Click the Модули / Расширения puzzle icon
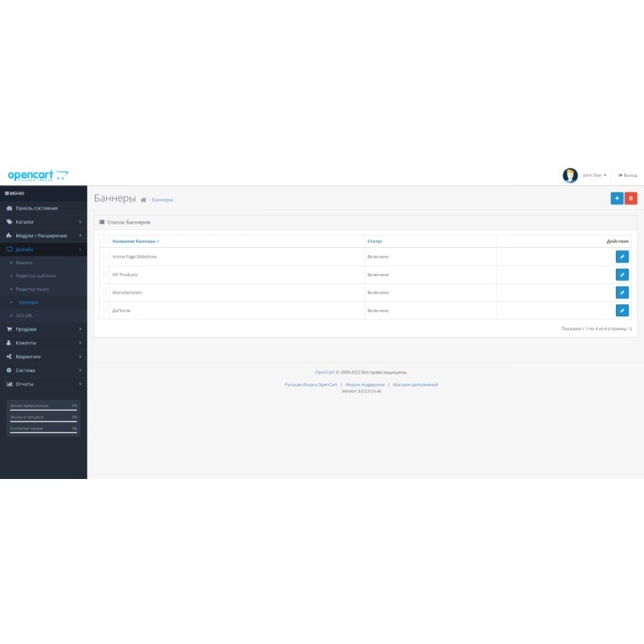 click(10, 236)
